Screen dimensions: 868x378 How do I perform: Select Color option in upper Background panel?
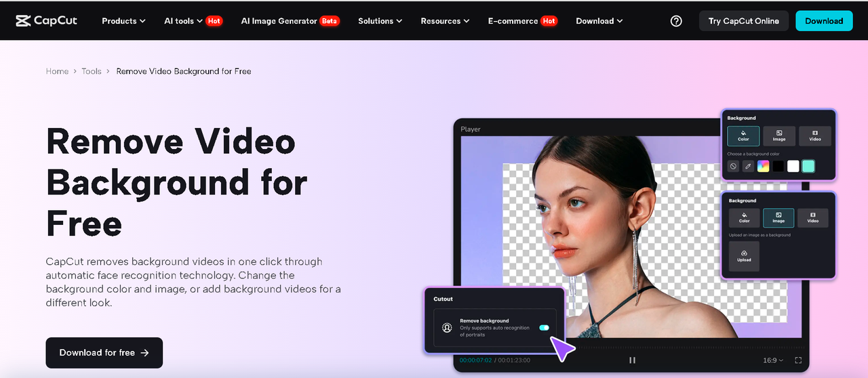pos(743,135)
